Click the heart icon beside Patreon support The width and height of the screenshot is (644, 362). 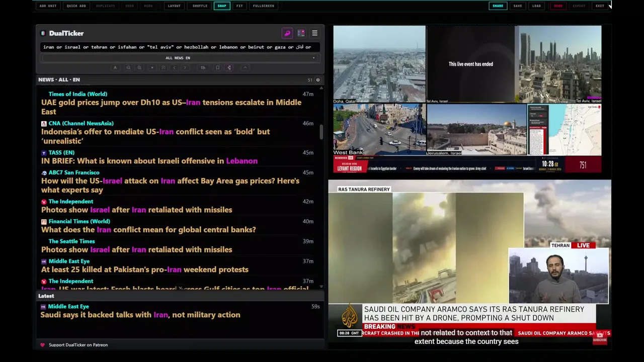[42, 345]
